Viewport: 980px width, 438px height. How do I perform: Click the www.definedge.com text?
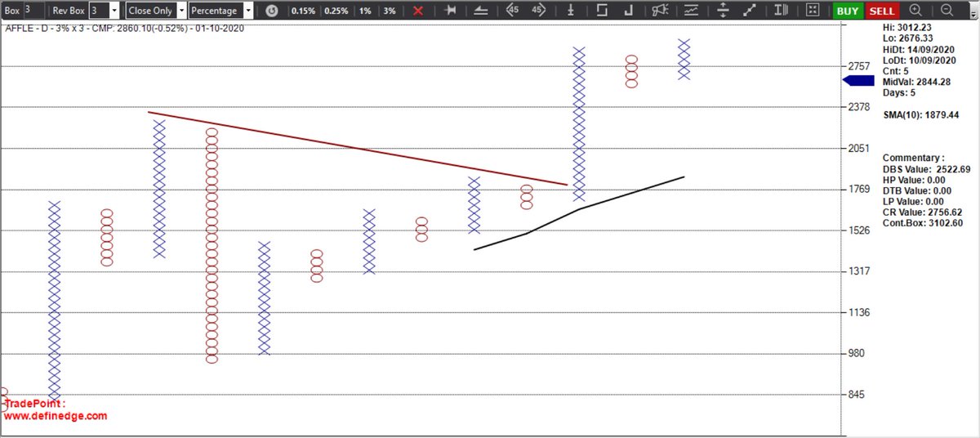56,416
